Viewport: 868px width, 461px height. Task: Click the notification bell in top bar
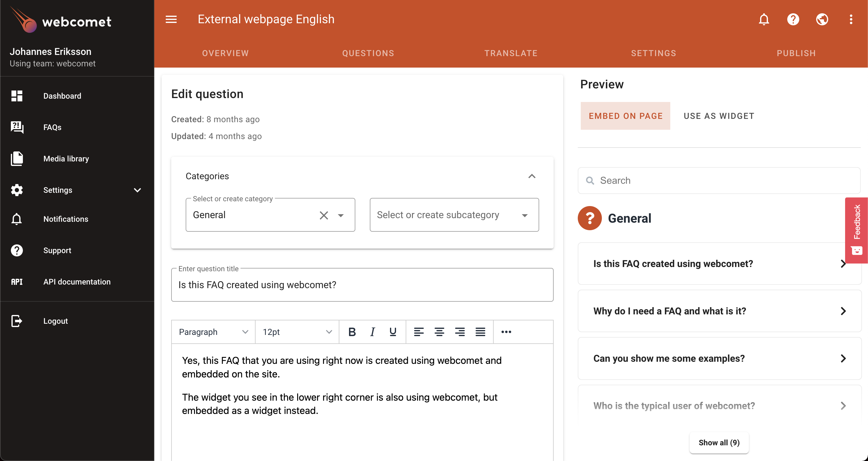pyautogui.click(x=764, y=19)
